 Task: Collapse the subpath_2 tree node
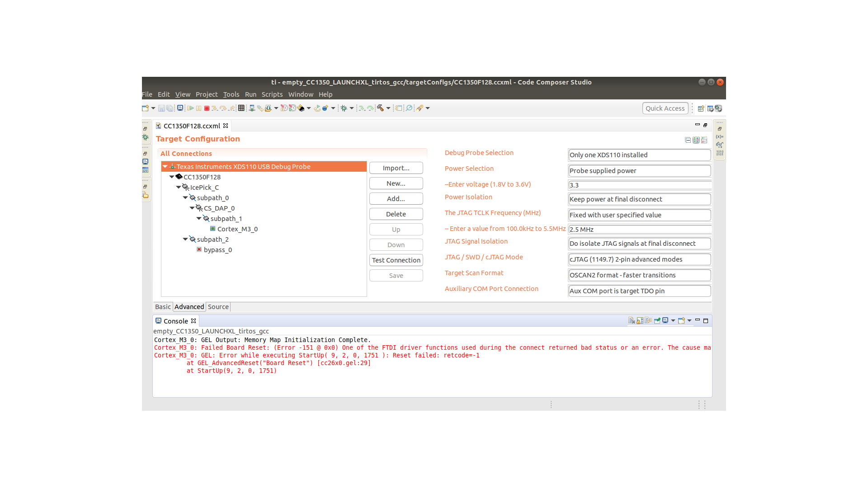(x=185, y=239)
